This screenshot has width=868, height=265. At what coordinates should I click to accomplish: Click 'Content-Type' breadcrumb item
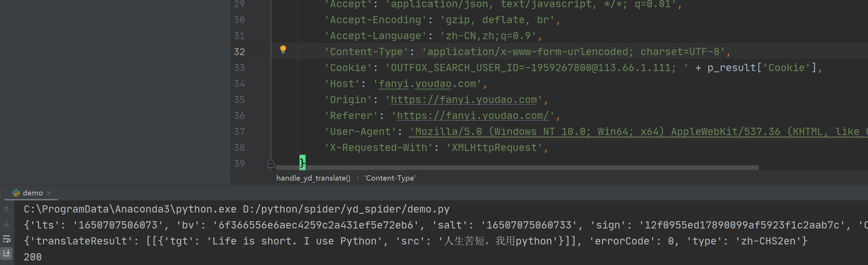point(390,178)
